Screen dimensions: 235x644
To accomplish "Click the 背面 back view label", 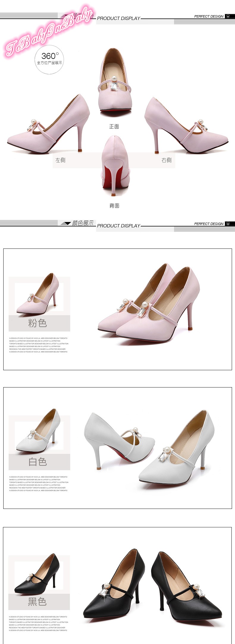I will pos(114,206).
